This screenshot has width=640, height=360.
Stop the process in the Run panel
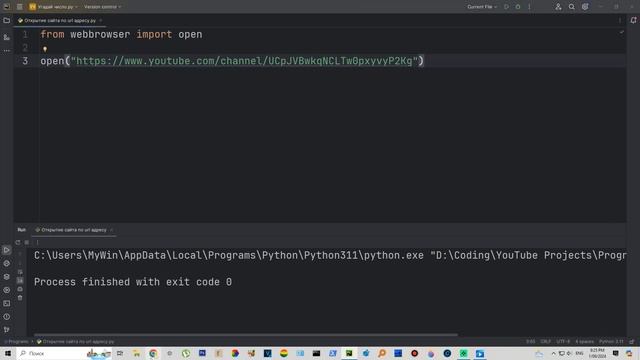(x=27, y=242)
